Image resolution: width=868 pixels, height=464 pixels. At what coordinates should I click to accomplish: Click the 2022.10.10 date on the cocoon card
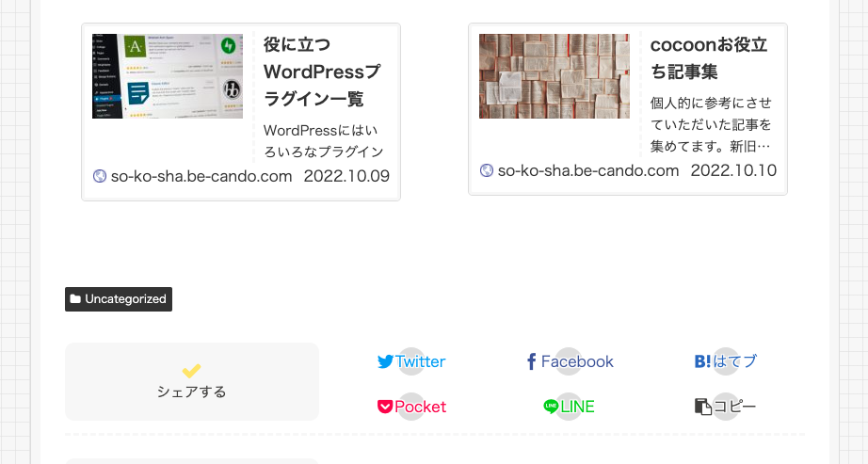coord(733,170)
